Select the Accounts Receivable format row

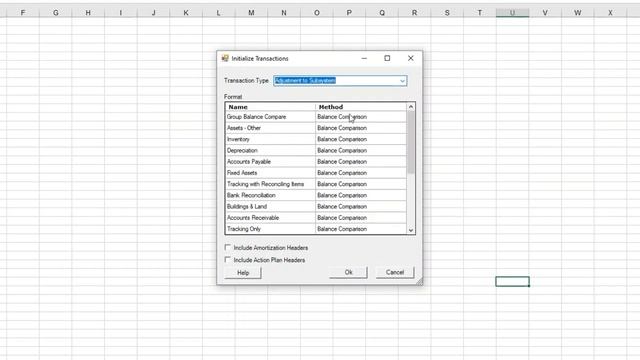316,218
